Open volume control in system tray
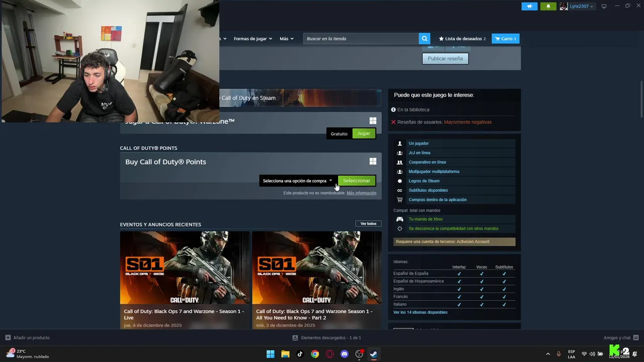Screen dimensions: 644x362 point(592,354)
